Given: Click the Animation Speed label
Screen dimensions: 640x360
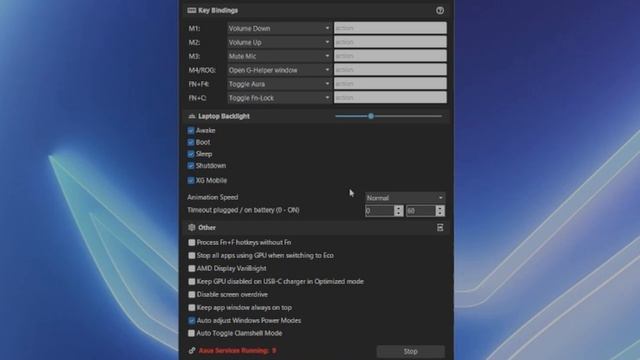Looking at the screenshot, I should (213, 197).
